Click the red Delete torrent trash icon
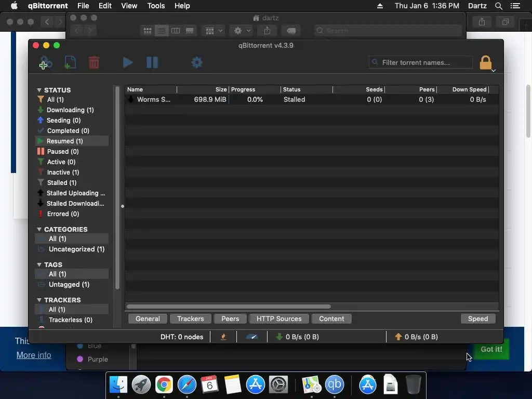532x399 pixels. 94,63
